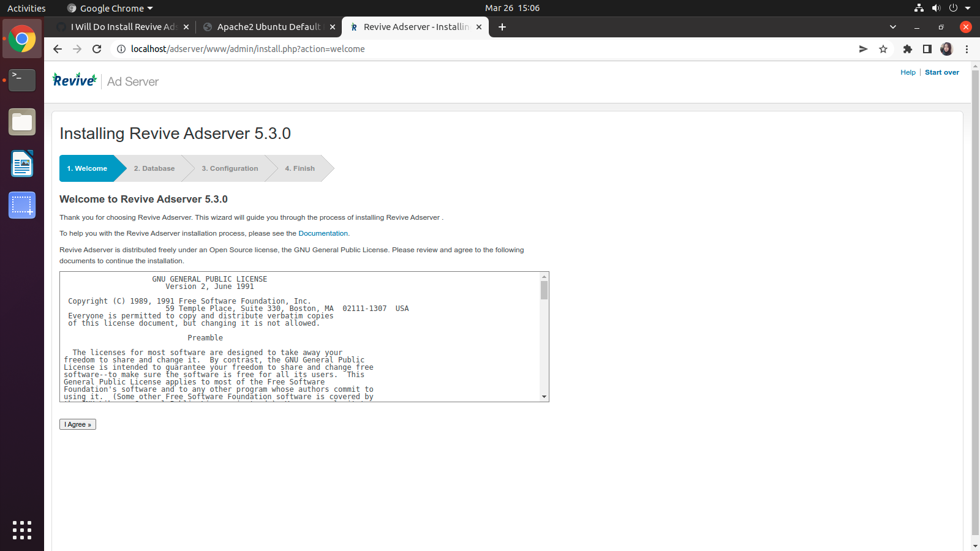Launch Terminal from the dock
This screenshot has height=551, width=980.
tap(22, 80)
